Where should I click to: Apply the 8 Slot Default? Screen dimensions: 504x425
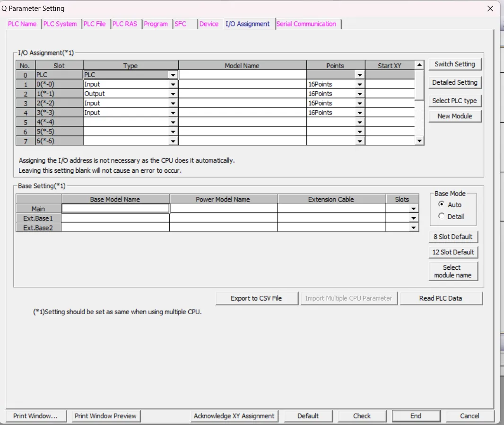point(453,237)
